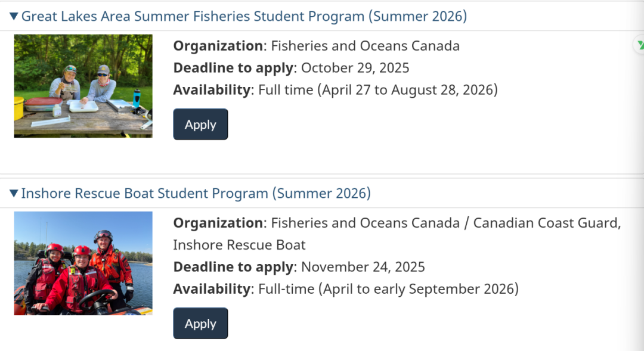
Task: Click the green floating icon at right edge
Action: pyautogui.click(x=639, y=45)
